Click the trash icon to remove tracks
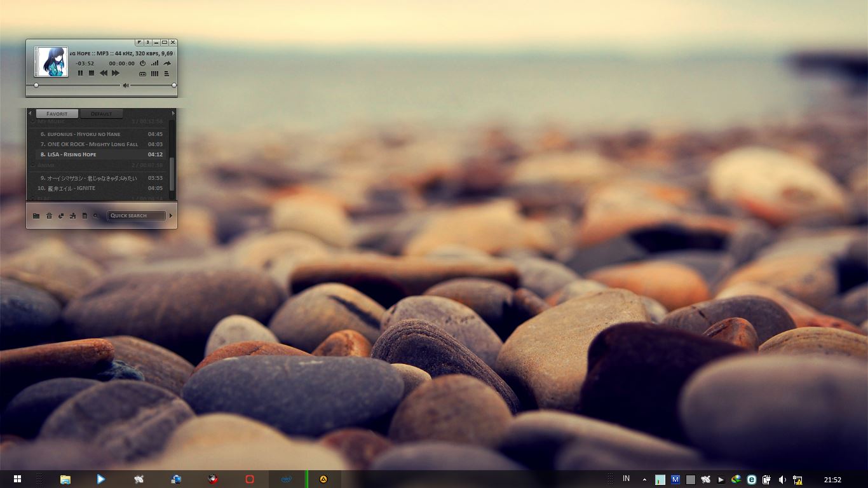Screen dimensions: 868x488 click(49, 216)
